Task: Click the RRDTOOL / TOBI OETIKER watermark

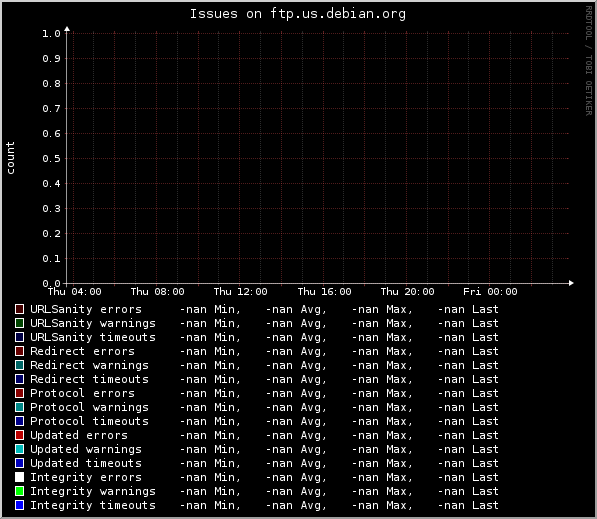Action: click(x=589, y=61)
